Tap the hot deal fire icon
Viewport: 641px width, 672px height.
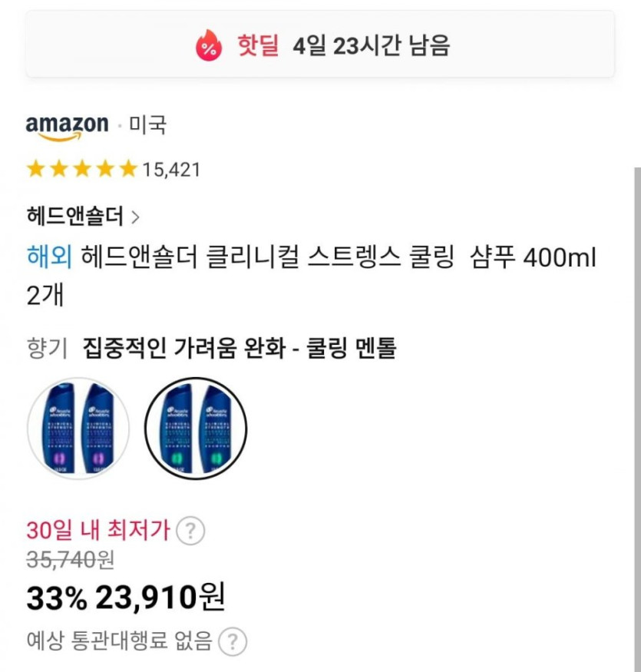pyautogui.click(x=207, y=46)
